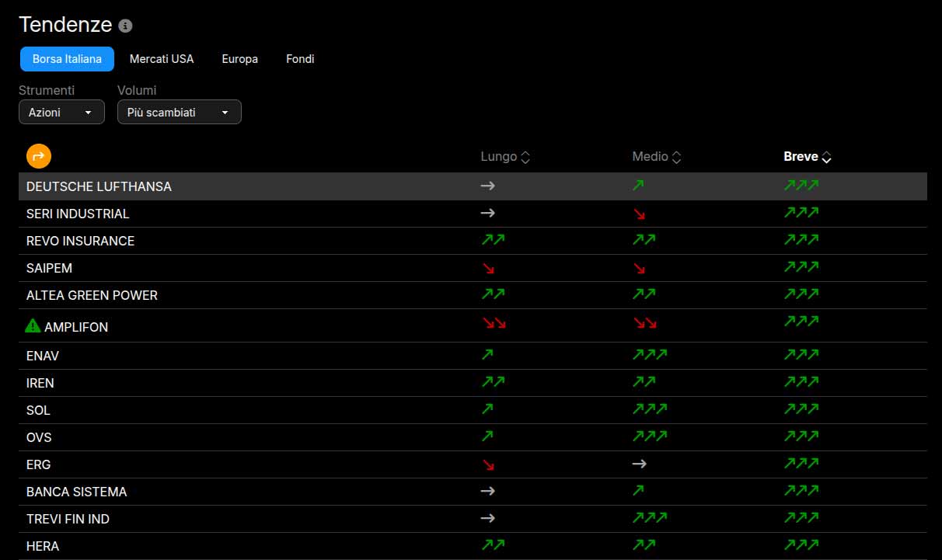The height and width of the screenshot is (560, 942).
Task: Open the DEUTSCHE LUFTHANSA stock row
Action: click(473, 186)
